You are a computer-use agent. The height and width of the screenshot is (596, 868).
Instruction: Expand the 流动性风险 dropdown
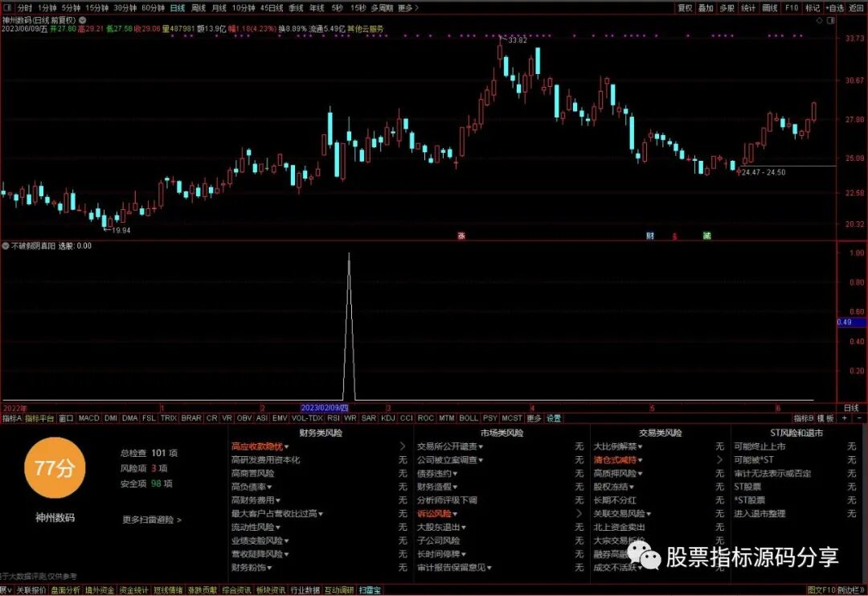(256, 528)
